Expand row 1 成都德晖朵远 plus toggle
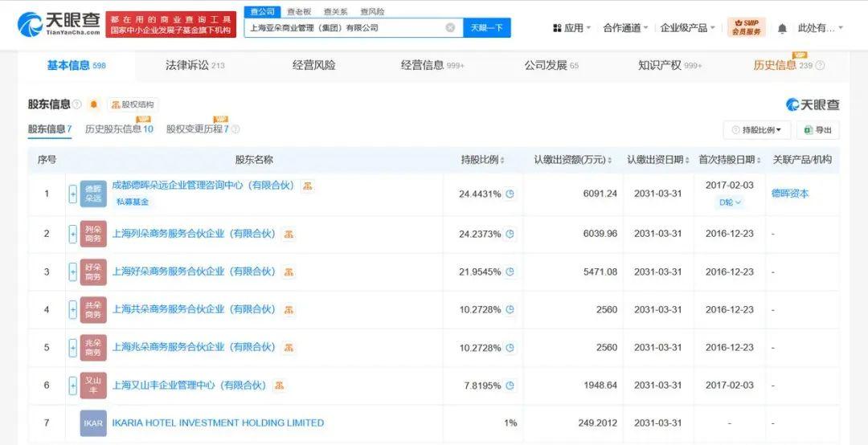Image resolution: width=868 pixels, height=445 pixels. pos(72,194)
